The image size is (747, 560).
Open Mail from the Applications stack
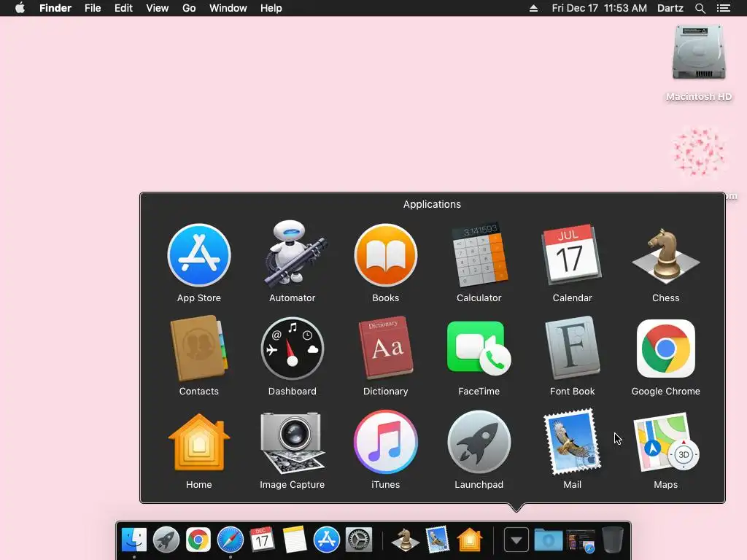click(x=573, y=442)
